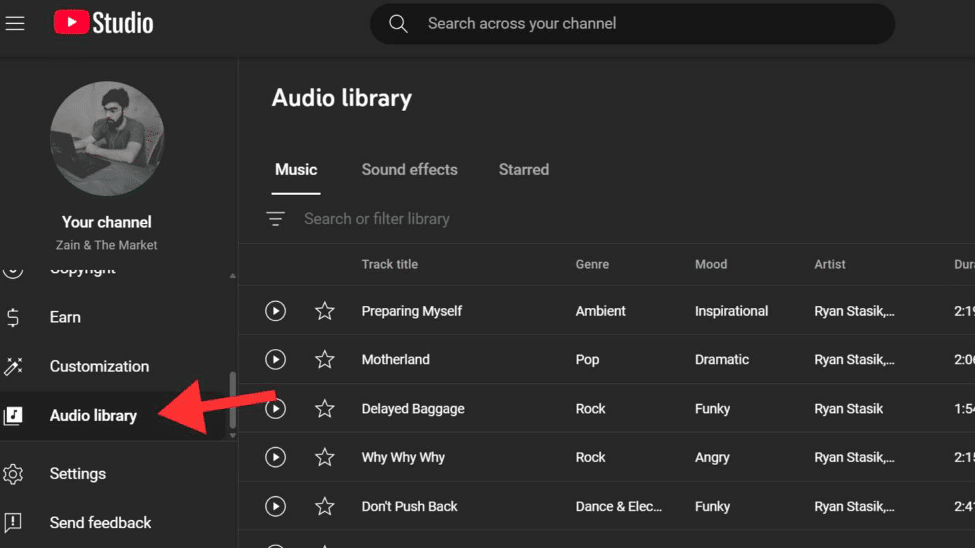Filter by the Dramatic mood
The height and width of the screenshot is (550, 977).
point(722,359)
